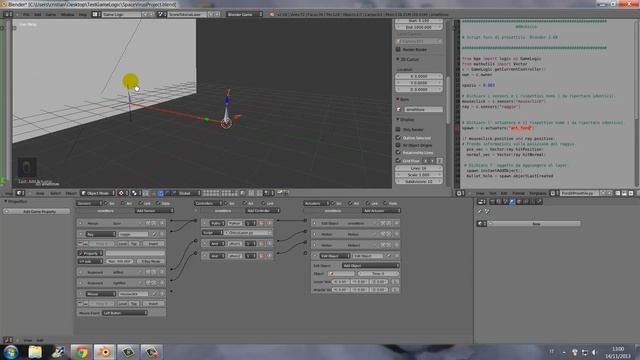Open File Explorer from the taskbar
Screen dimensions: 640x360
pos(35,352)
